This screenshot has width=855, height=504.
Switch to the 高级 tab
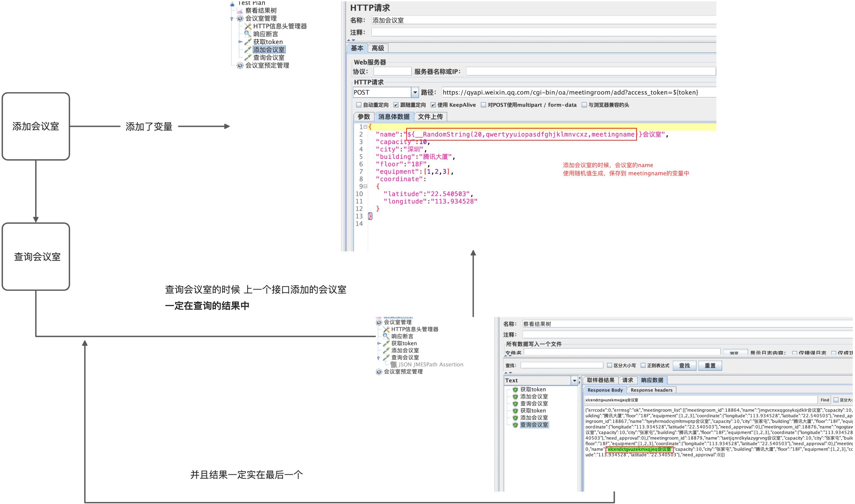coord(379,48)
